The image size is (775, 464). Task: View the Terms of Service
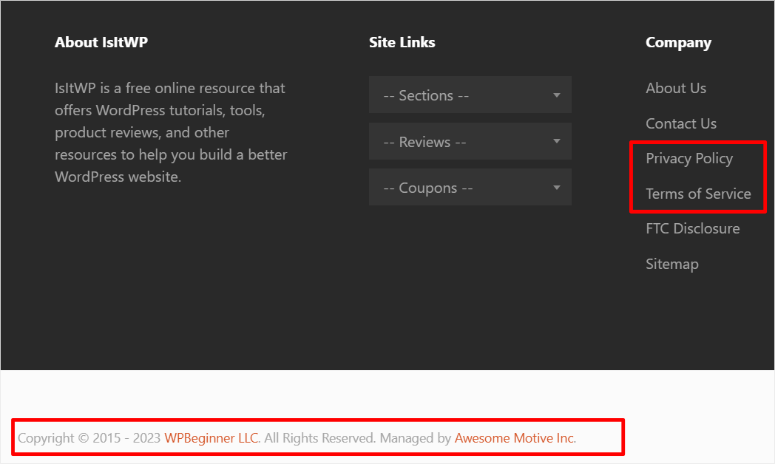point(698,194)
